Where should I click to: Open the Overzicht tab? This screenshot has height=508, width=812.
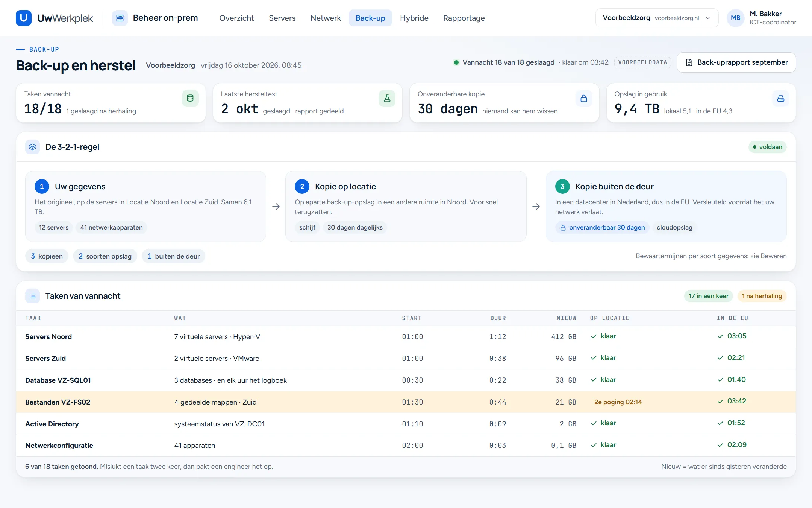pyautogui.click(x=236, y=18)
